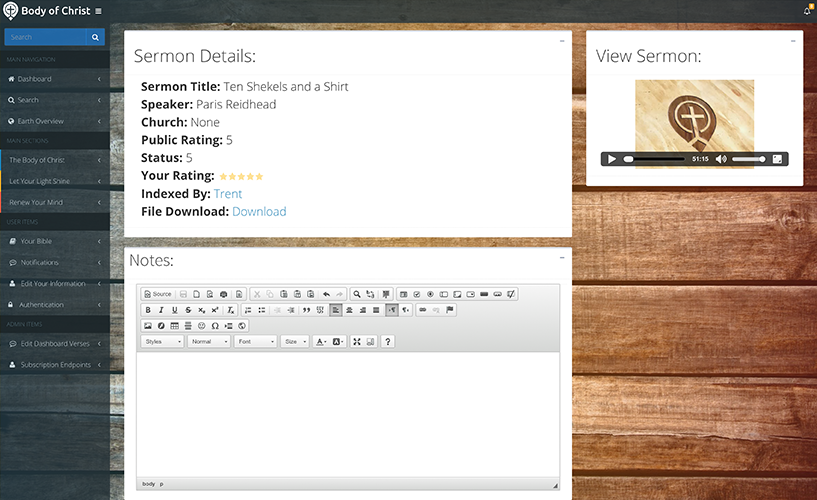Click the New Page icon in editor toolbar
The width and height of the screenshot is (817, 500).
point(196,294)
